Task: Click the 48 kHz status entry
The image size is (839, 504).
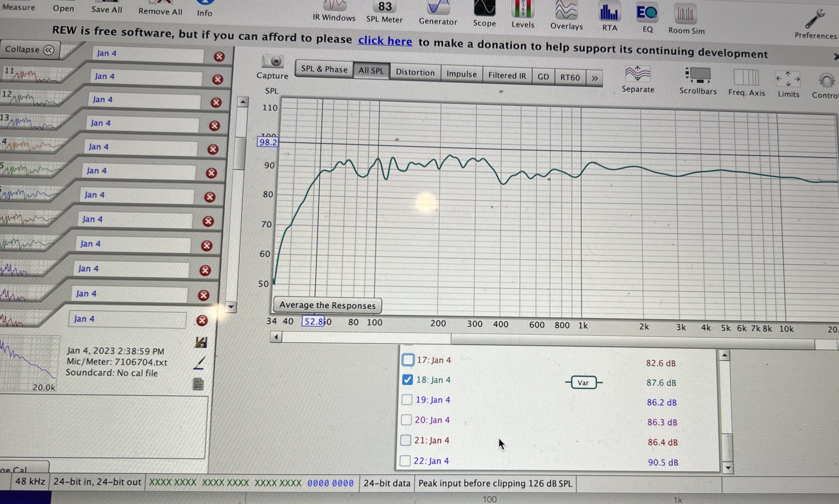Action: click(30, 481)
